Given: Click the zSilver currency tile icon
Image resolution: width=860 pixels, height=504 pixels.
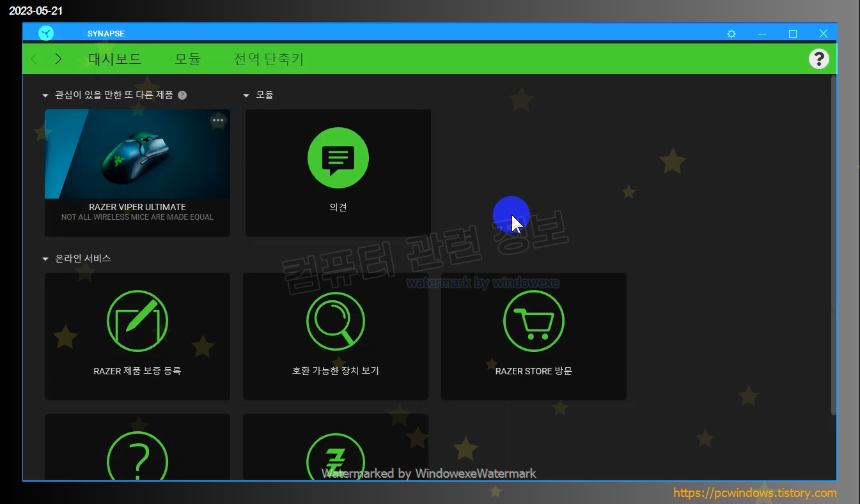Looking at the screenshot, I should [336, 455].
